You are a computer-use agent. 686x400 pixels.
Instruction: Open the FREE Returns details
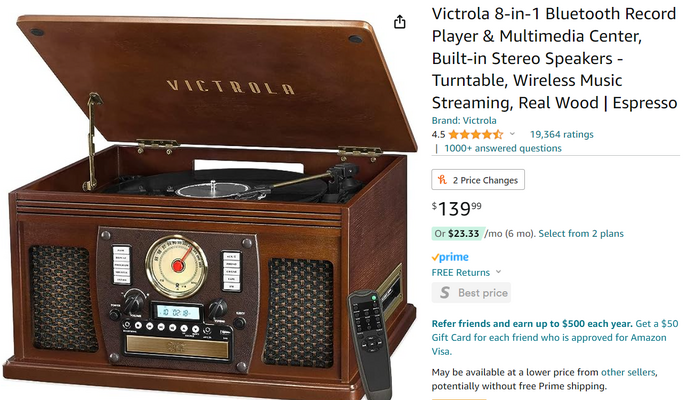[461, 272]
